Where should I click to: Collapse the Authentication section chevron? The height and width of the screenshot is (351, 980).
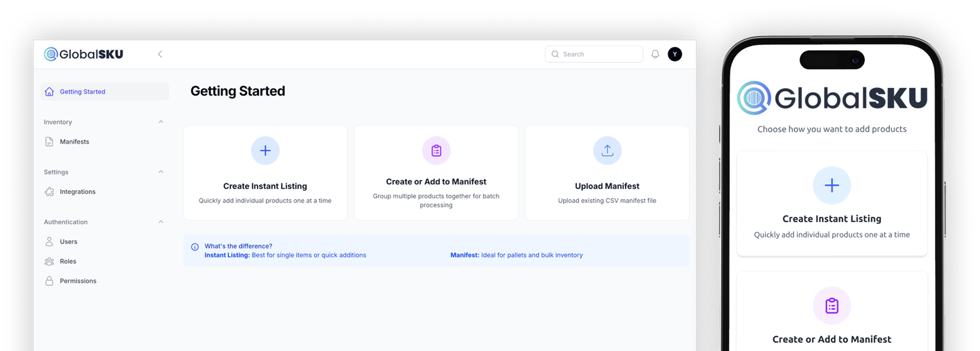[161, 222]
